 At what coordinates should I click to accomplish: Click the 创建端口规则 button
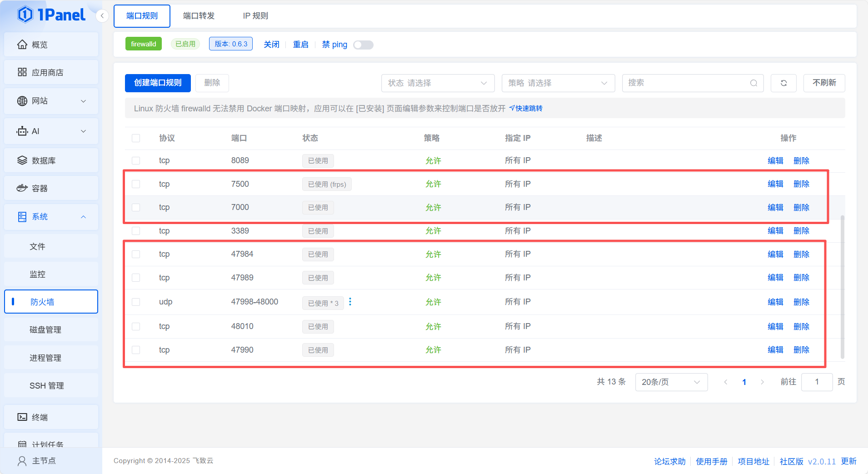(158, 83)
